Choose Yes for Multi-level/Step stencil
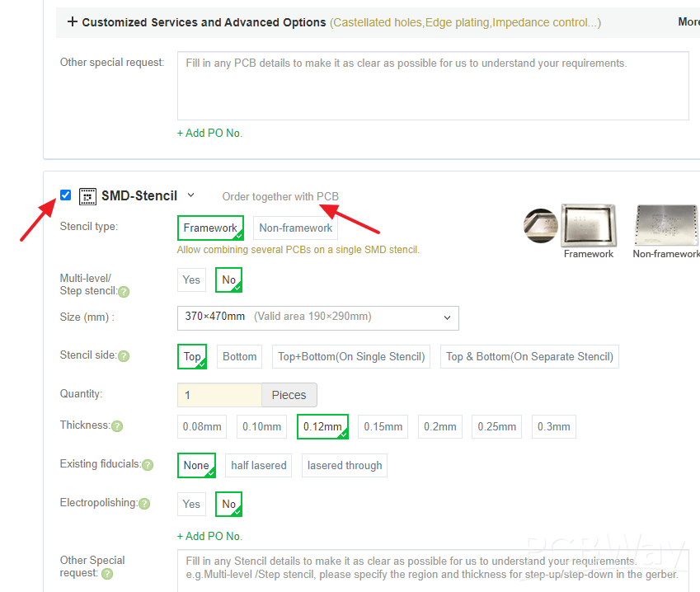The height and width of the screenshot is (592, 700). [191, 280]
